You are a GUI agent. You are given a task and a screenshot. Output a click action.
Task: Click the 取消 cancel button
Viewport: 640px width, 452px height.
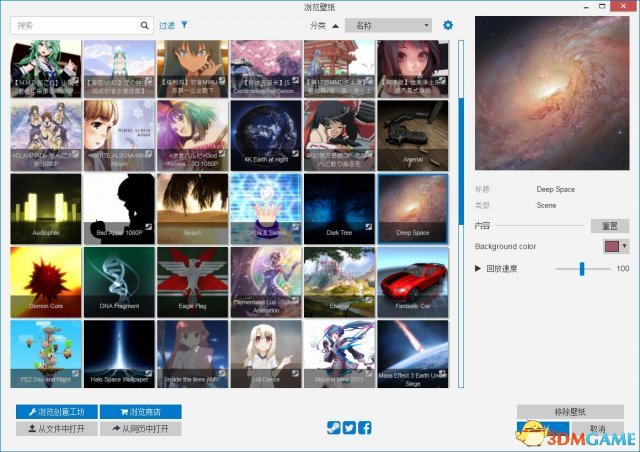pyautogui.click(x=598, y=429)
